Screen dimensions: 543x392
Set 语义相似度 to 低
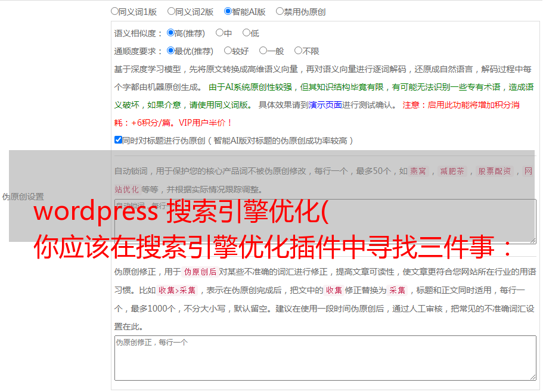tap(246, 33)
